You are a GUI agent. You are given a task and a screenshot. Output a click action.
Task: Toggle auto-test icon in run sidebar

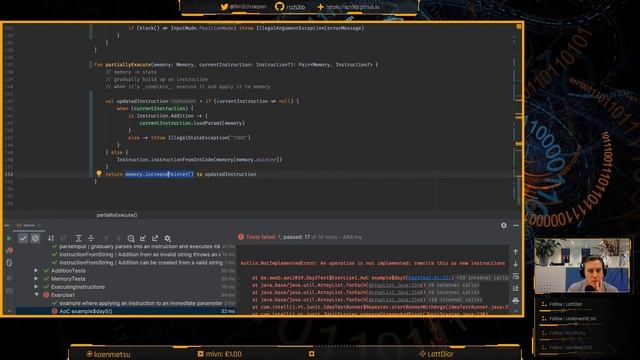[9, 263]
